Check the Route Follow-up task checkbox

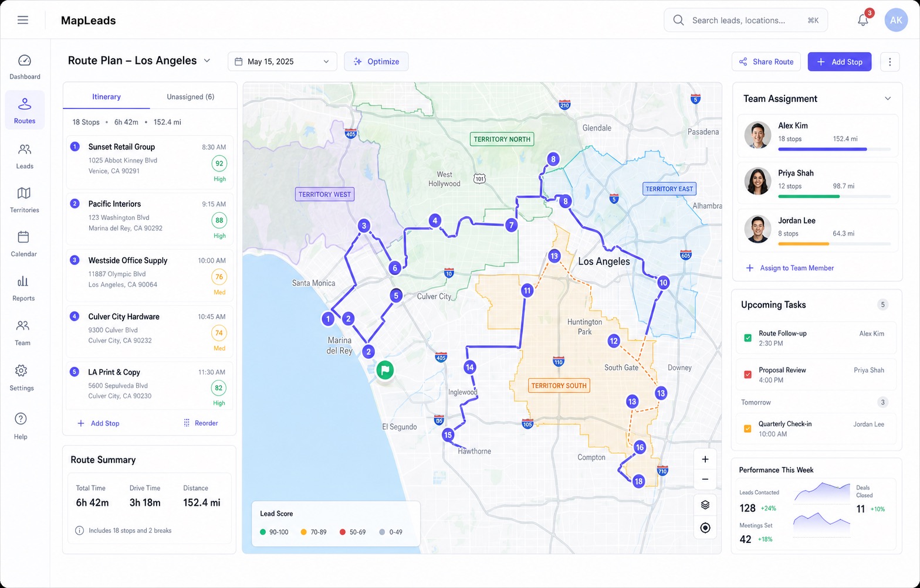click(x=747, y=338)
